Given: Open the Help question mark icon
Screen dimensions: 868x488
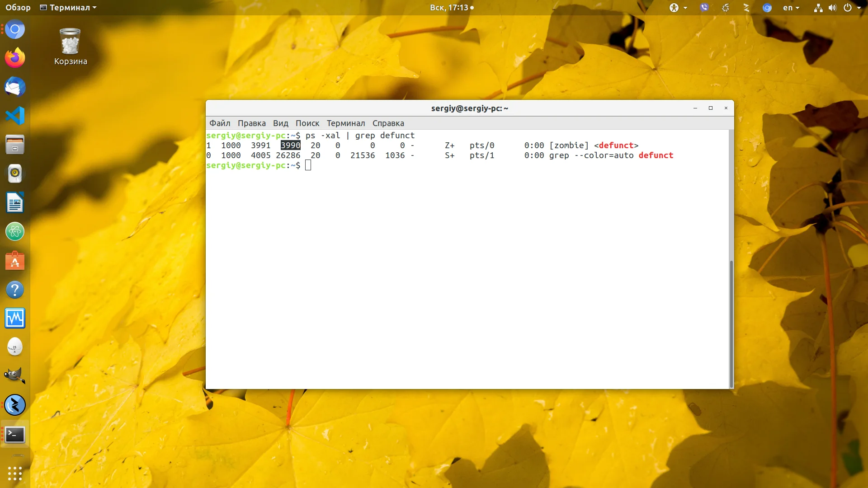Looking at the screenshot, I should click(x=15, y=290).
